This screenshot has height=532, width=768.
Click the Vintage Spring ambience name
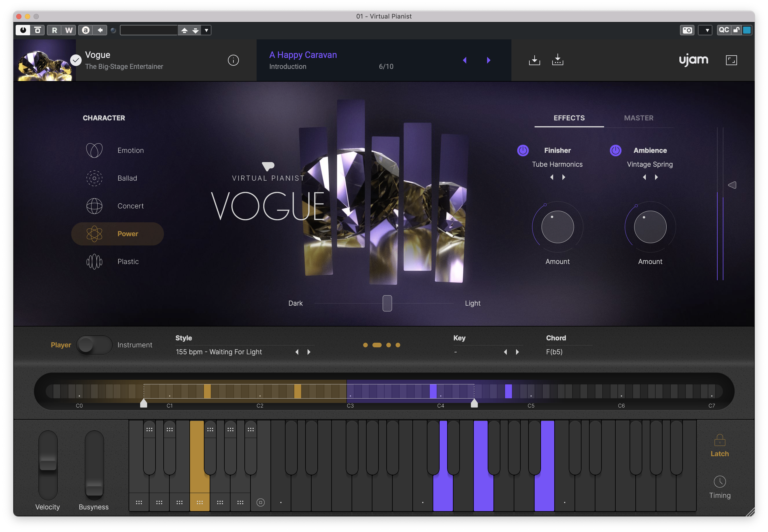pos(650,164)
